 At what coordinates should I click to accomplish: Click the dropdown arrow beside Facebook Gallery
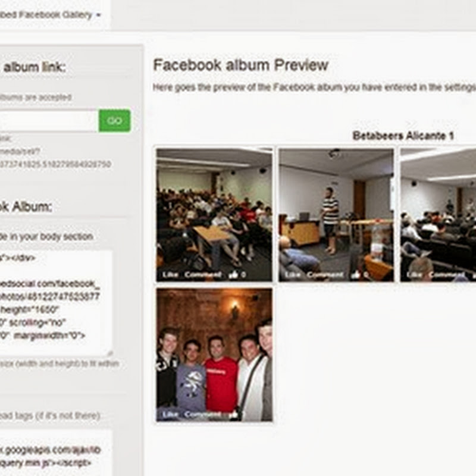click(98, 15)
